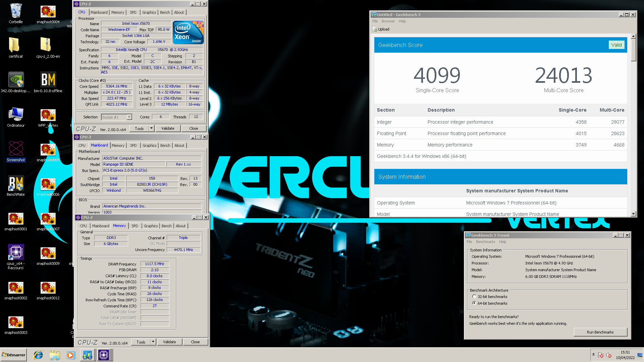644x362 pixels.
Task: Launch Internet Explorer from the taskbar
Action: [x=38, y=355]
